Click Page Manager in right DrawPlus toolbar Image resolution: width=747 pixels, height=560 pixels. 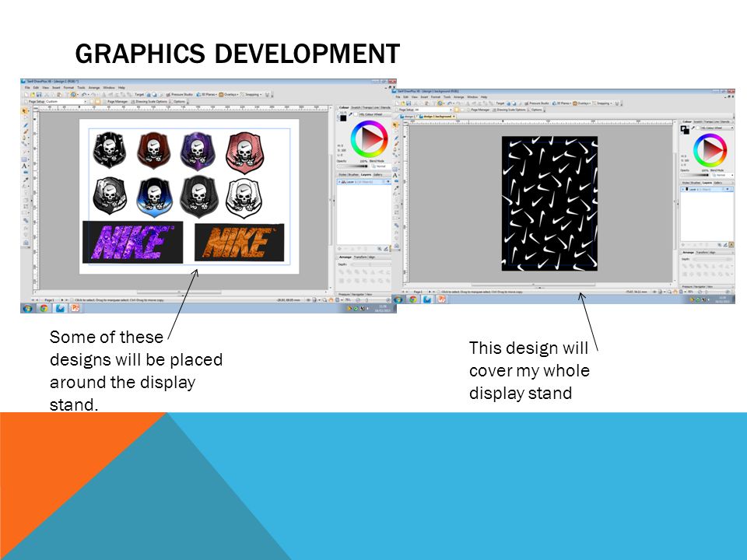click(480, 110)
